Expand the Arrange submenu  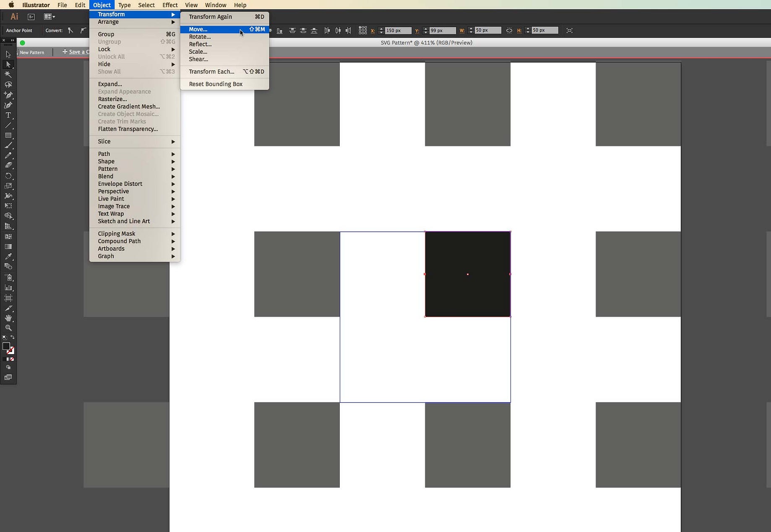pos(135,22)
